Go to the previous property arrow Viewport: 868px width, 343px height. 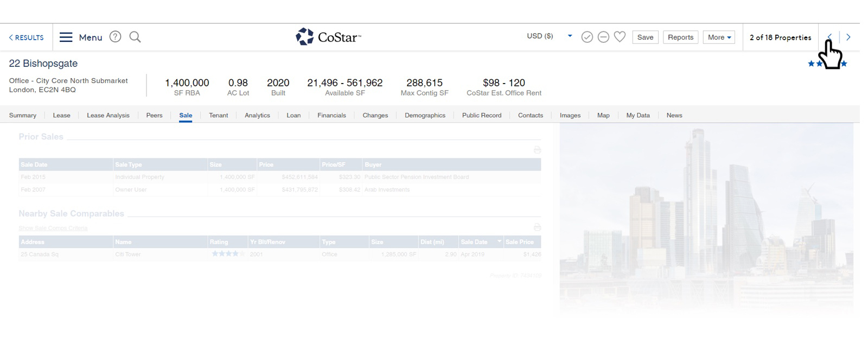(x=829, y=37)
